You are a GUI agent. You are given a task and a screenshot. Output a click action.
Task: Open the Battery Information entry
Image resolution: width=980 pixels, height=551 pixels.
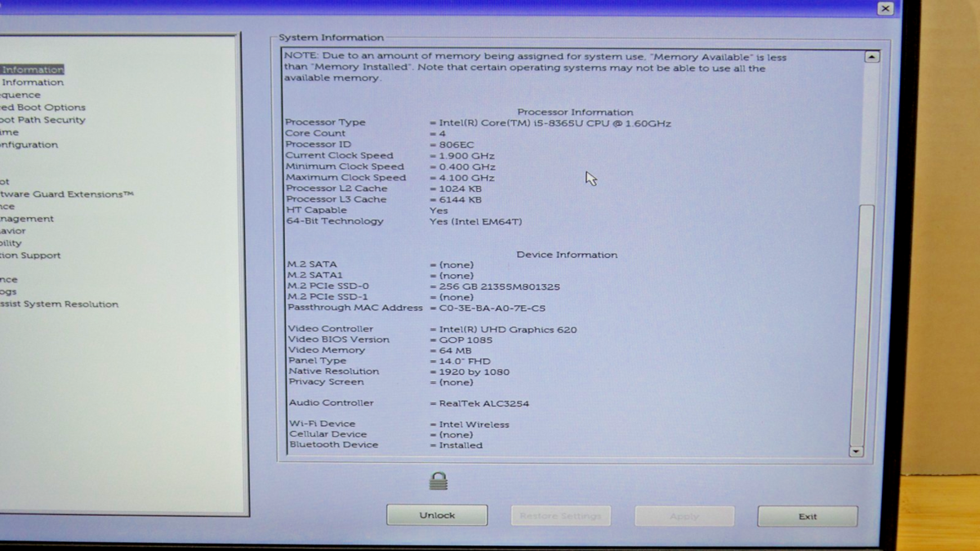click(31, 82)
